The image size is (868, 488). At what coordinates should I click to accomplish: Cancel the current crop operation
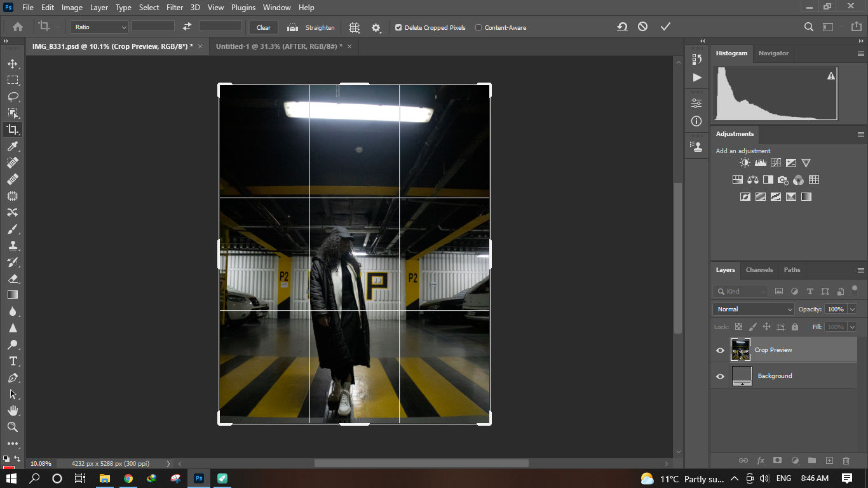643,27
